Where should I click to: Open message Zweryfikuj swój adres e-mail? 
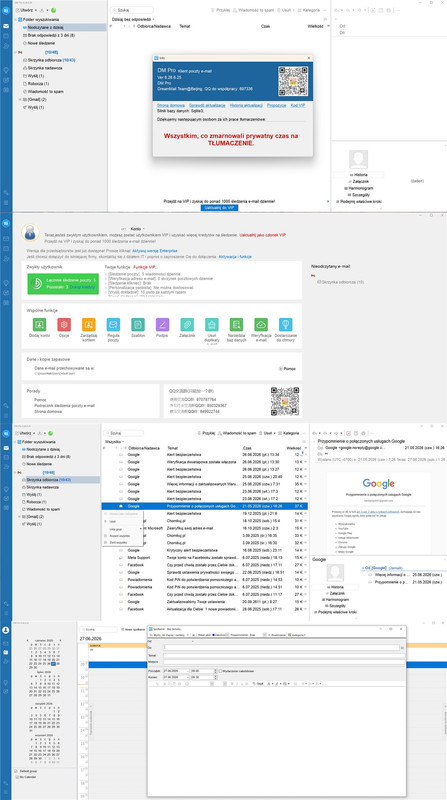click(205, 528)
